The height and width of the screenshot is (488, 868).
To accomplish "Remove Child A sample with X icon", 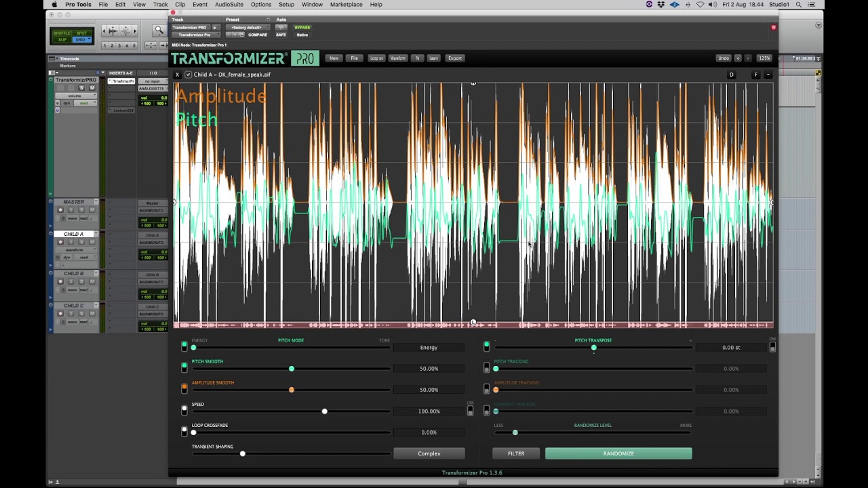I will [178, 75].
